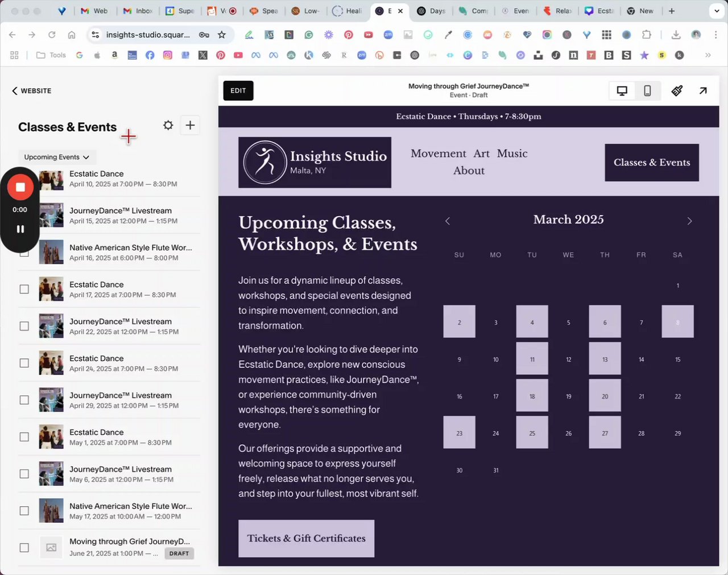Show more bookmarks chevron
This screenshot has width=728, height=575.
(708, 55)
